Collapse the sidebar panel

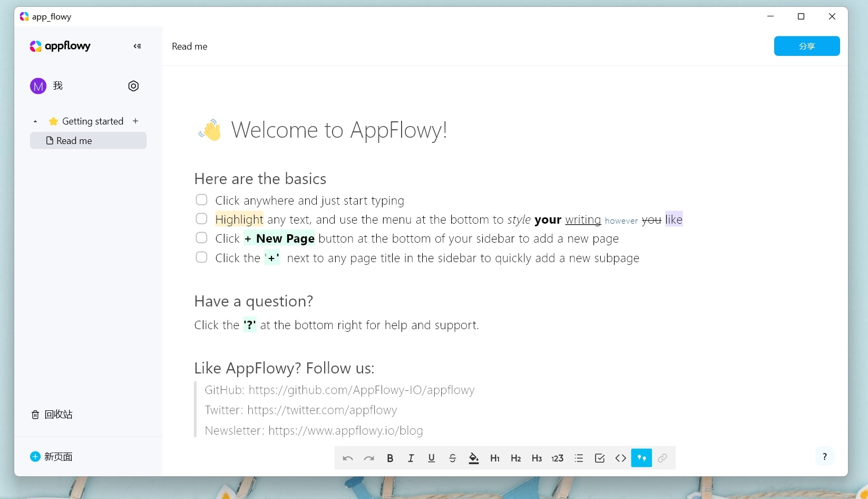tap(137, 46)
